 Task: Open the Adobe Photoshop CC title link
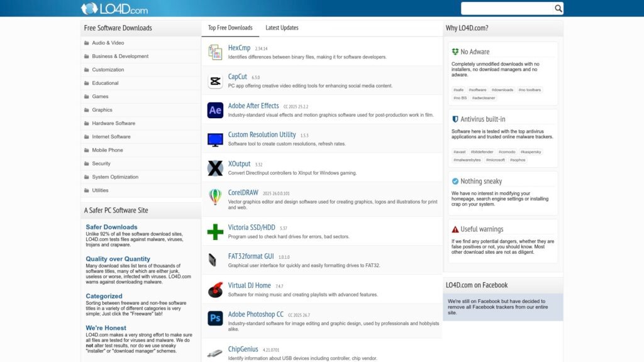click(x=256, y=314)
